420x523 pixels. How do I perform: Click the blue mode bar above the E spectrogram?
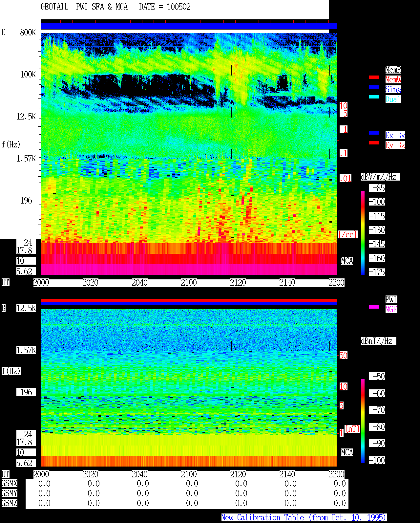click(x=189, y=26)
